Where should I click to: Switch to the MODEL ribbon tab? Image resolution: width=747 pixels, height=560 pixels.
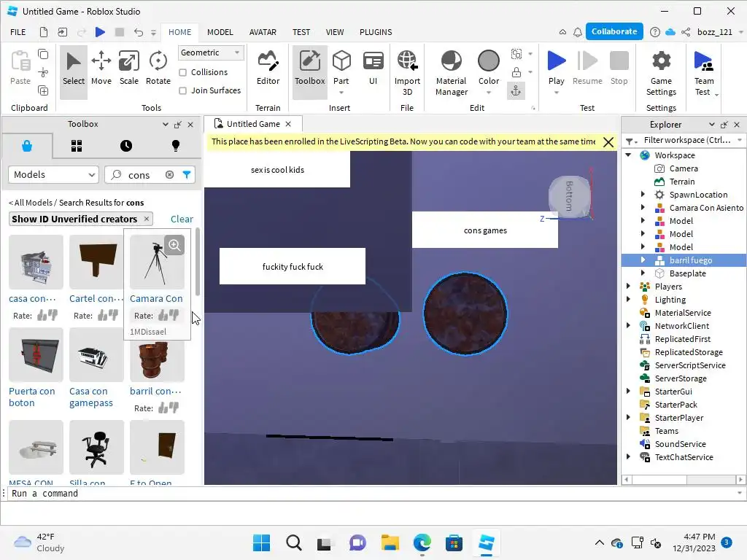[x=220, y=32]
